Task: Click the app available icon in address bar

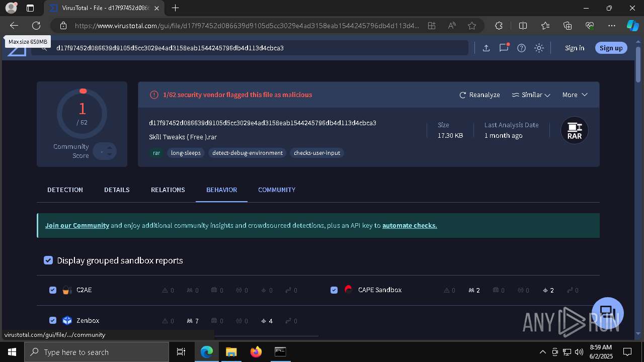Action: [x=432, y=26]
